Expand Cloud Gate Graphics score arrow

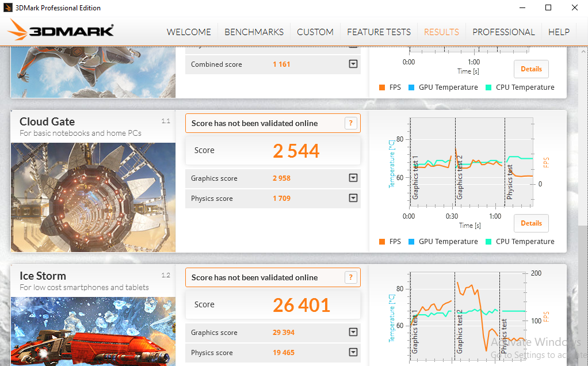353,178
